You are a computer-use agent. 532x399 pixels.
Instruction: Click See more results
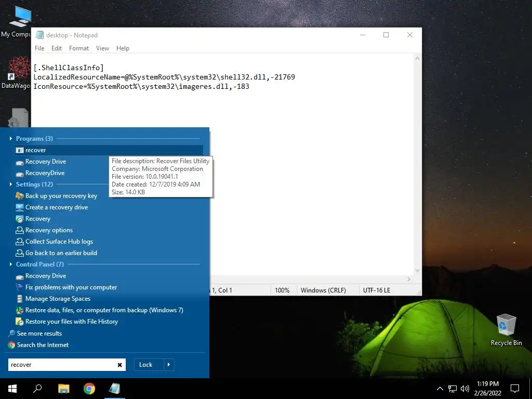[35, 334]
